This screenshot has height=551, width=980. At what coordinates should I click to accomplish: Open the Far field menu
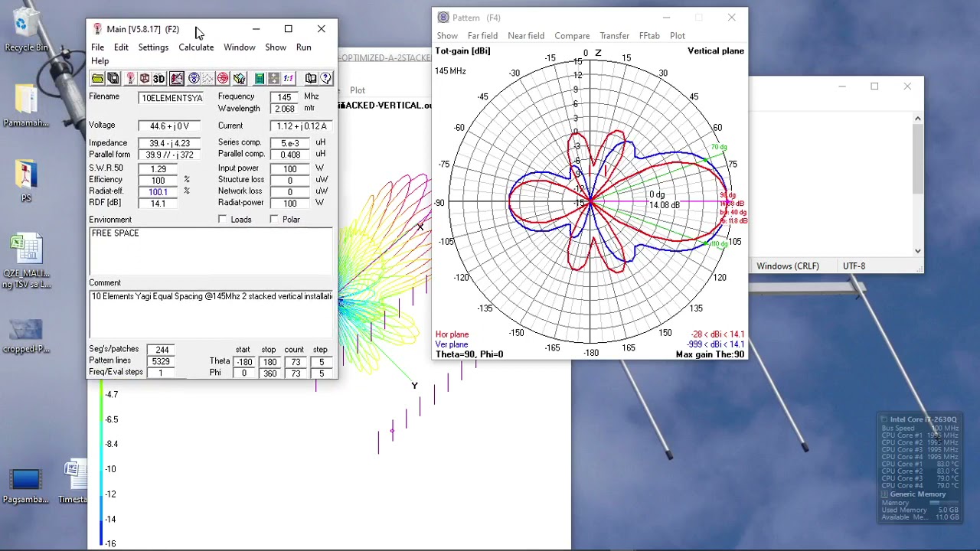click(x=482, y=36)
